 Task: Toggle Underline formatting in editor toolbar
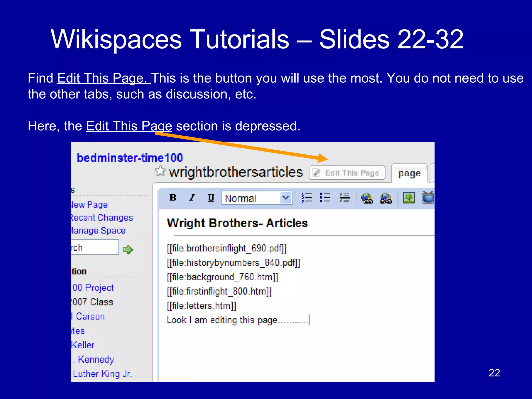click(x=211, y=198)
